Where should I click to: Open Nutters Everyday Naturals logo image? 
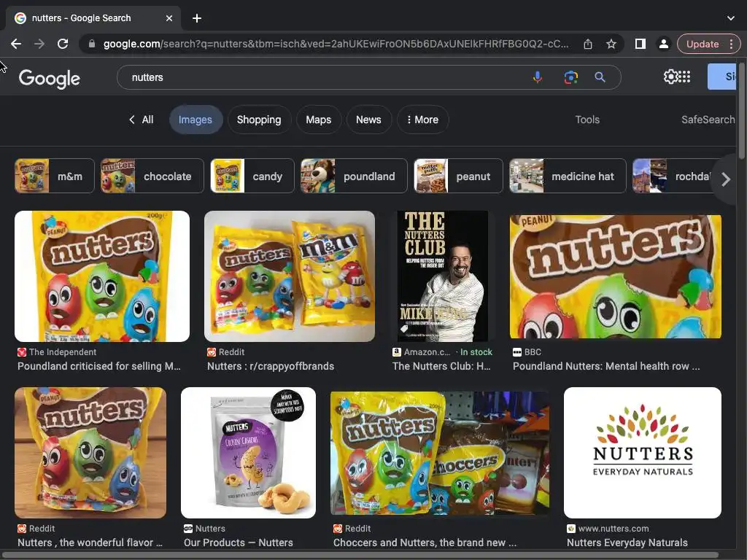click(642, 452)
